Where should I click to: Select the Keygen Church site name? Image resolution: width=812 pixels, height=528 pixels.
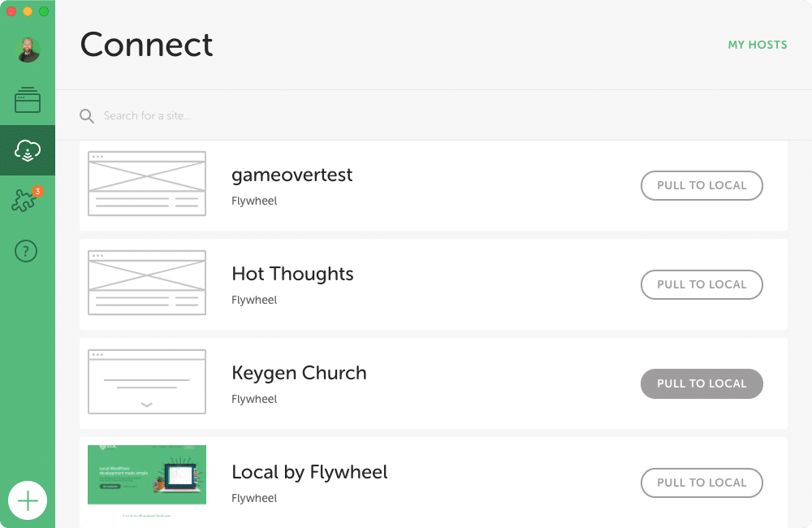(299, 373)
